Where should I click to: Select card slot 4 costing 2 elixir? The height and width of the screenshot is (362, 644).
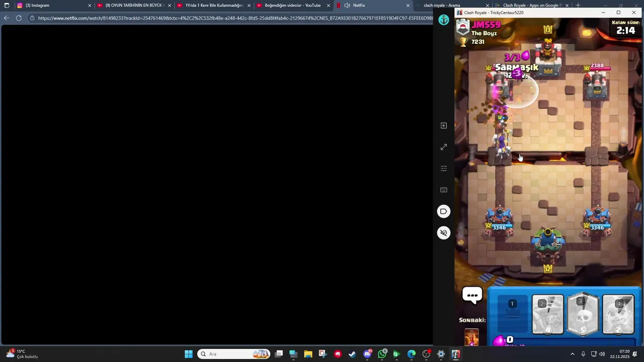[x=618, y=315]
